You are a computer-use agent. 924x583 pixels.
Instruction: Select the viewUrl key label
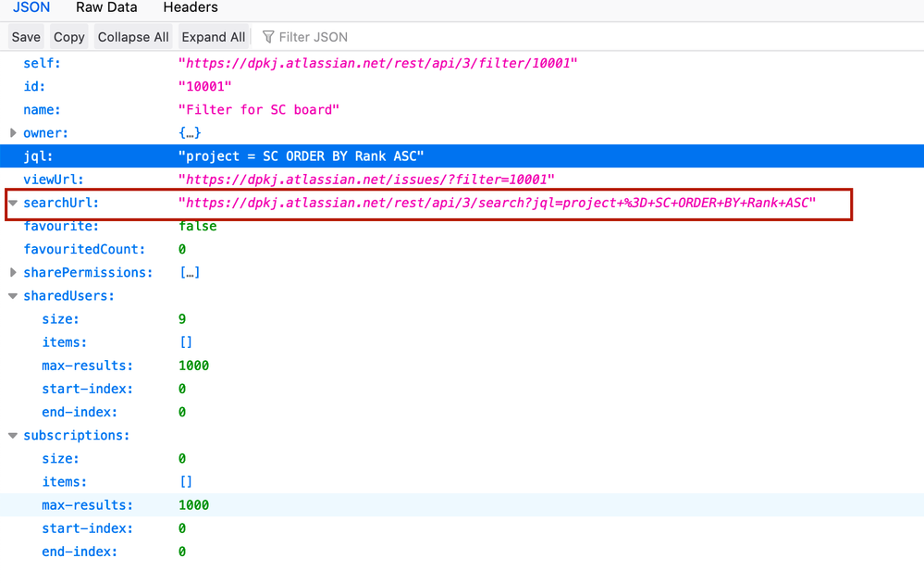click(54, 180)
